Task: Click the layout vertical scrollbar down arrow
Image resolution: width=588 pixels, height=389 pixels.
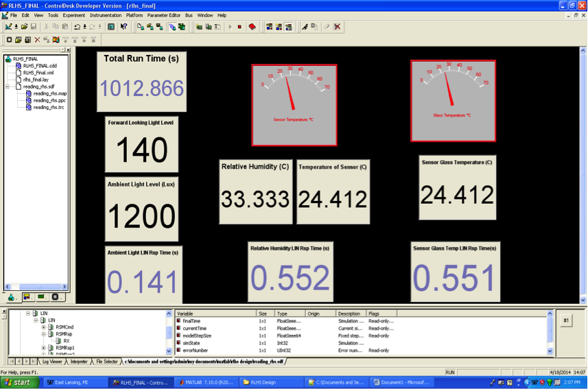Action: (583, 300)
